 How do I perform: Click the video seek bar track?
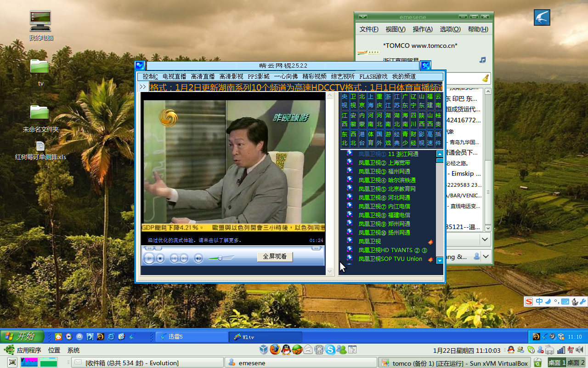click(x=232, y=248)
